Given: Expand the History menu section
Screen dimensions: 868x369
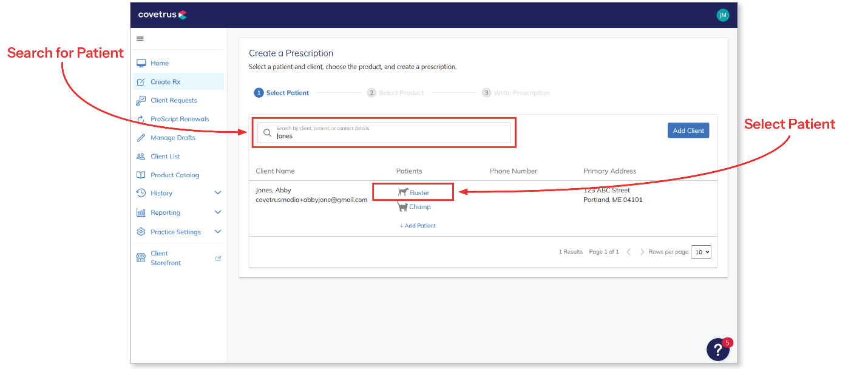Looking at the screenshot, I should pos(218,193).
